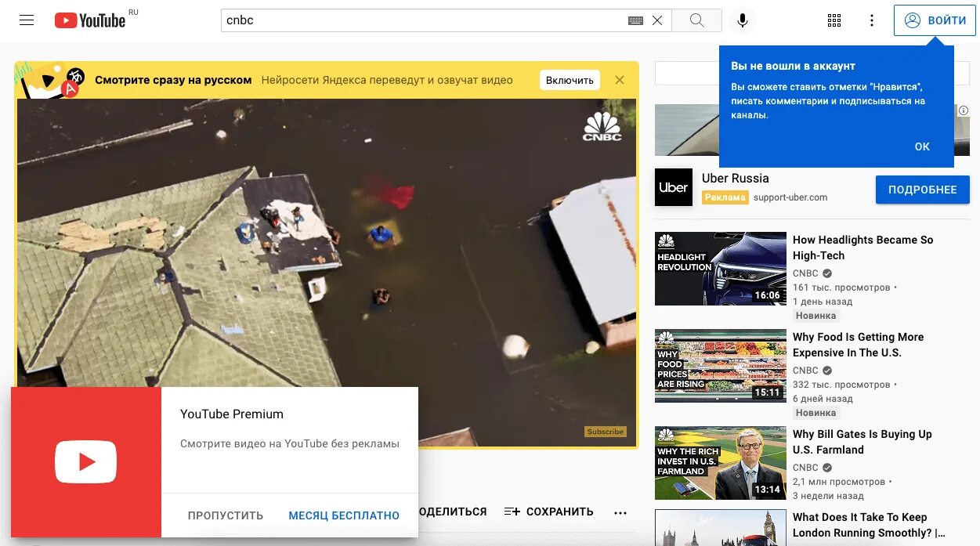Click Смотрите сразу на русском banner text
The width and height of the screenshot is (980, 546).
coord(173,80)
